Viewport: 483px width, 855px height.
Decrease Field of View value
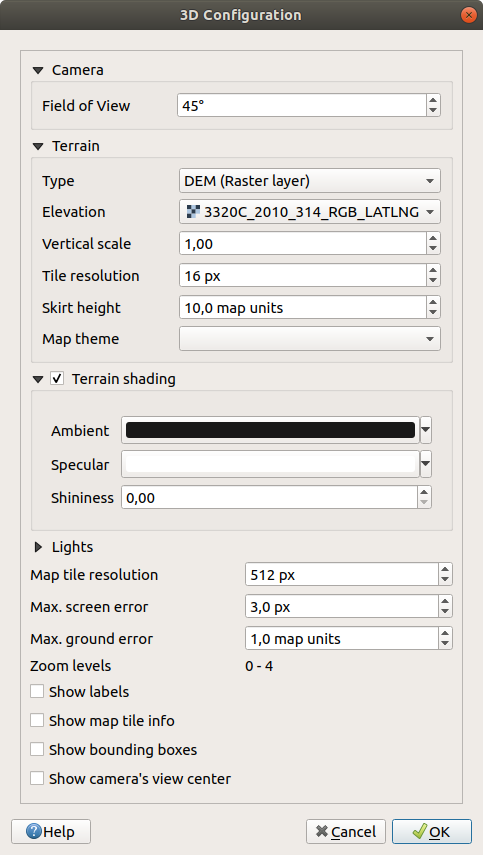pos(433,111)
